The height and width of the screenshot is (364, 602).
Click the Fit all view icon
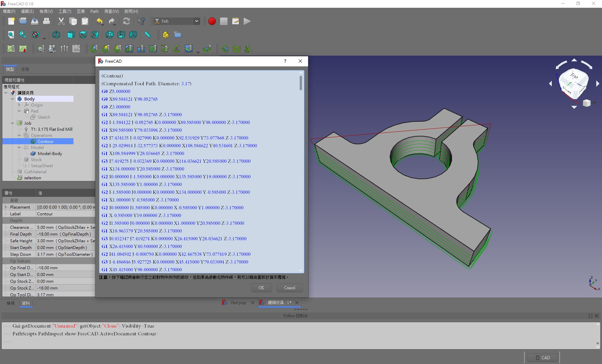click(11, 35)
